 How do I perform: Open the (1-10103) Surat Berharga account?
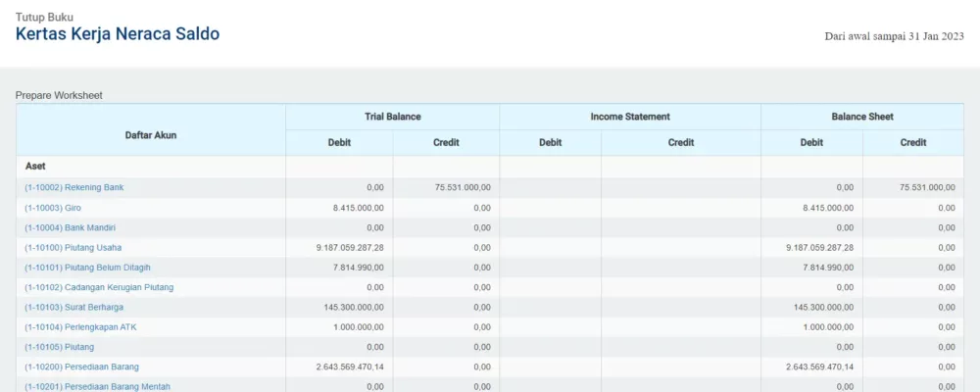coord(73,308)
